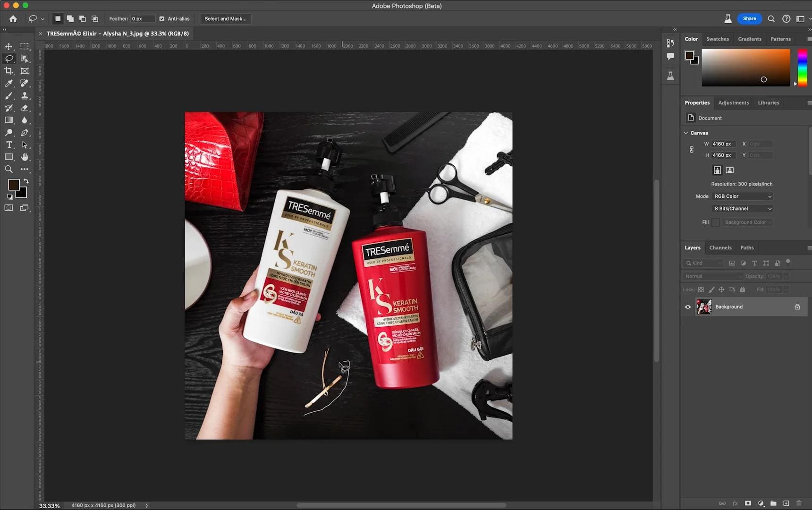Click the Feather input field
This screenshot has width=812, height=510.
click(x=143, y=19)
